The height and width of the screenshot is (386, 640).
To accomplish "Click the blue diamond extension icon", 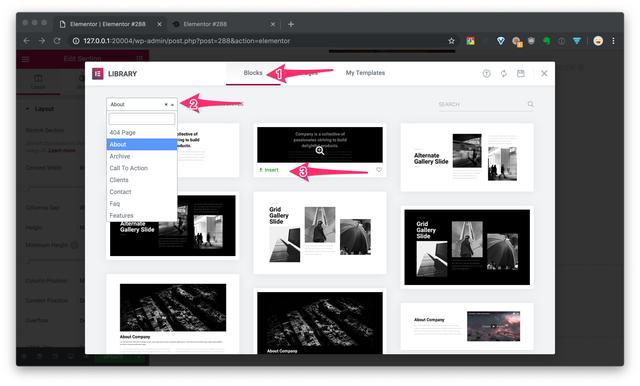I will (x=500, y=41).
